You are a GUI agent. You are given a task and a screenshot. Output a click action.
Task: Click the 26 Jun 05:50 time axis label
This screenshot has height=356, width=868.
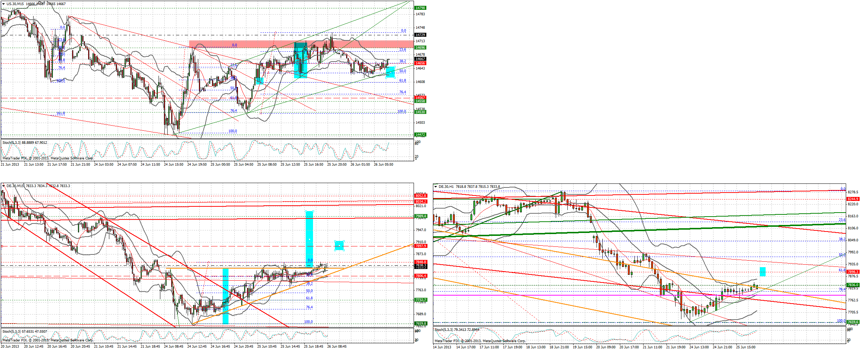[x=383, y=165]
